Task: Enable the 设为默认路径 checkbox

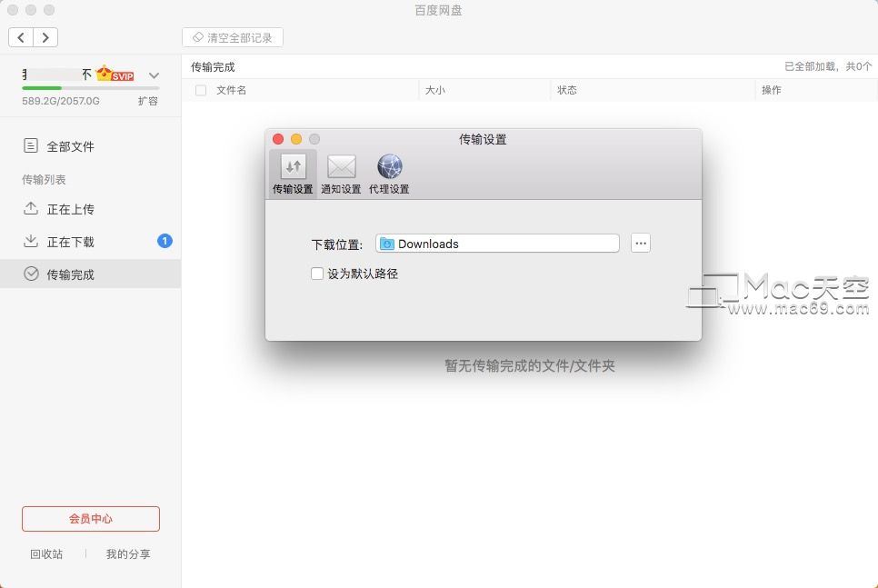Action: coord(317,274)
